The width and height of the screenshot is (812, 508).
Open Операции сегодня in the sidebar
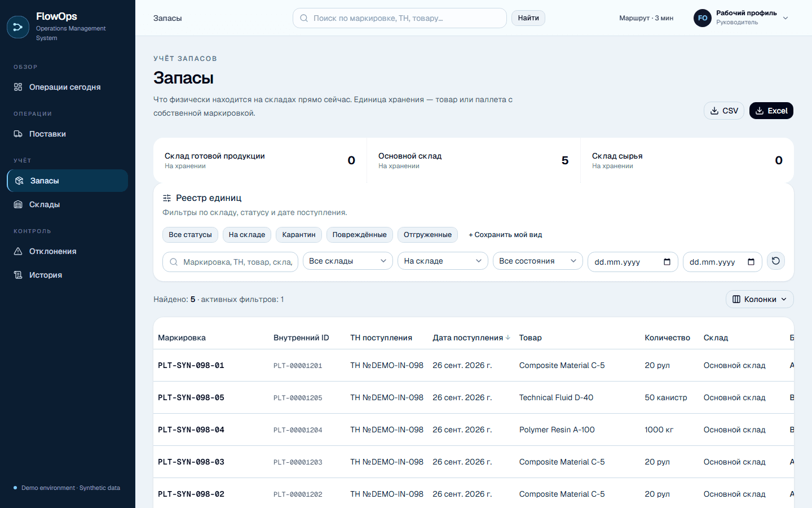click(68, 87)
